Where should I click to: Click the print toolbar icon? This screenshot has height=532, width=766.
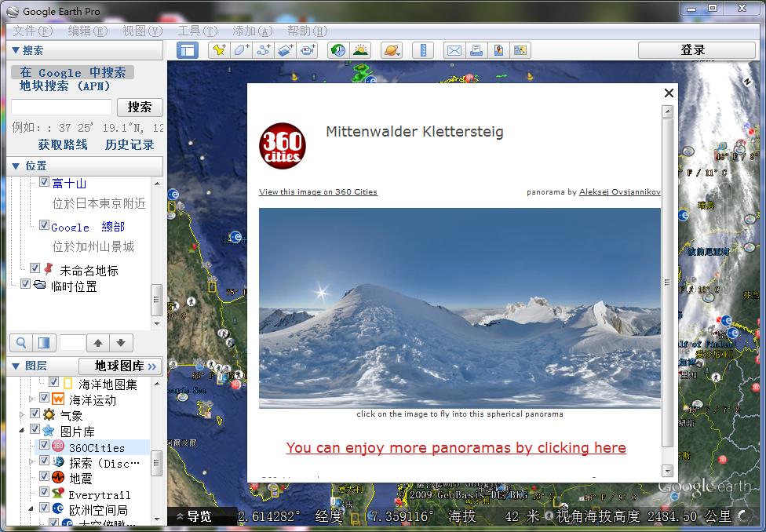click(476, 50)
